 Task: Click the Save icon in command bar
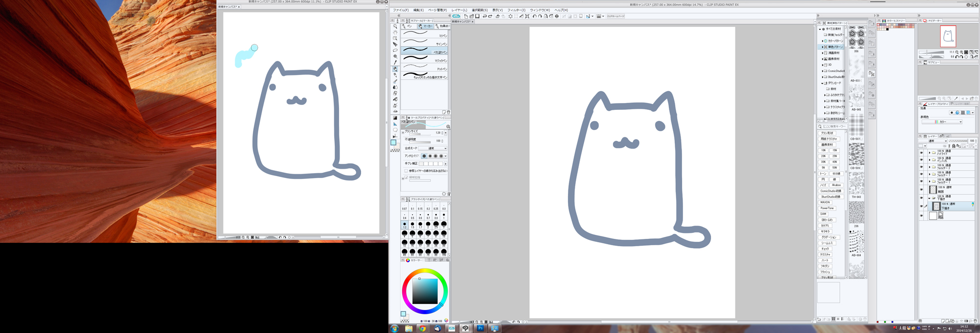pyautogui.click(x=477, y=16)
